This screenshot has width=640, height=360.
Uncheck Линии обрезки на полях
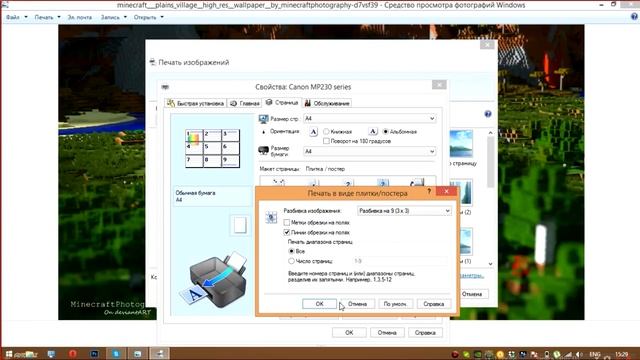click(x=287, y=232)
